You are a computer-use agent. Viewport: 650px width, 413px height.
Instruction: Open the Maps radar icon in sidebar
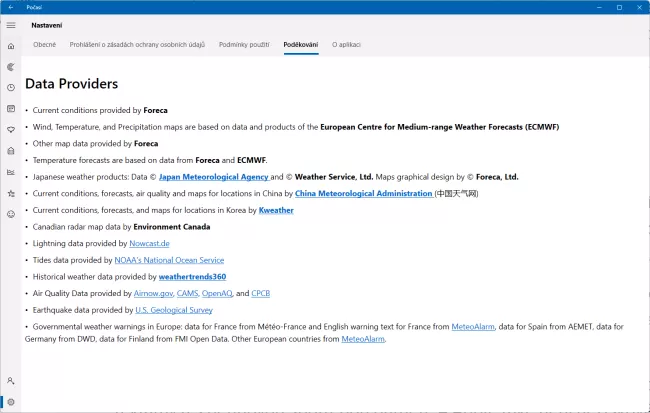tap(11, 67)
